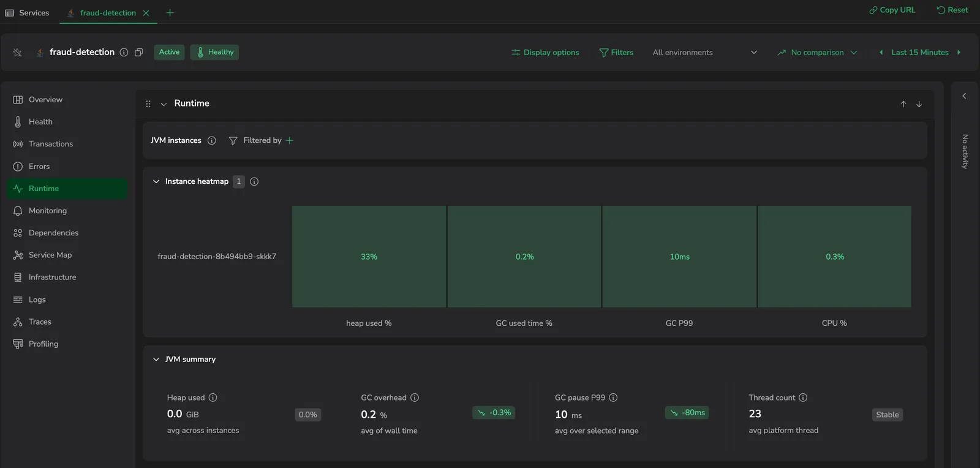Click the -80ms GC pause trend badge
The height and width of the screenshot is (468, 980).
[x=687, y=413]
